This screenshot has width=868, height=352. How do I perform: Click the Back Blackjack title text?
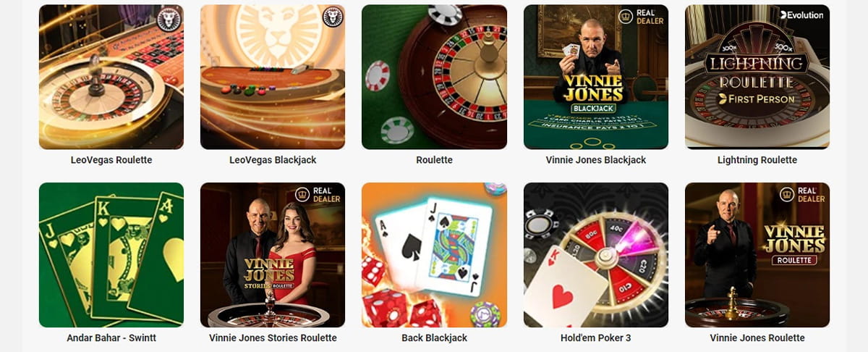coord(434,338)
